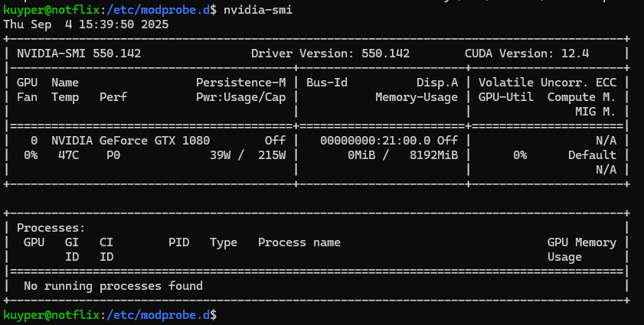This screenshot has width=644, height=325.
Task: Click the No running processes found message
Action: [x=113, y=286]
